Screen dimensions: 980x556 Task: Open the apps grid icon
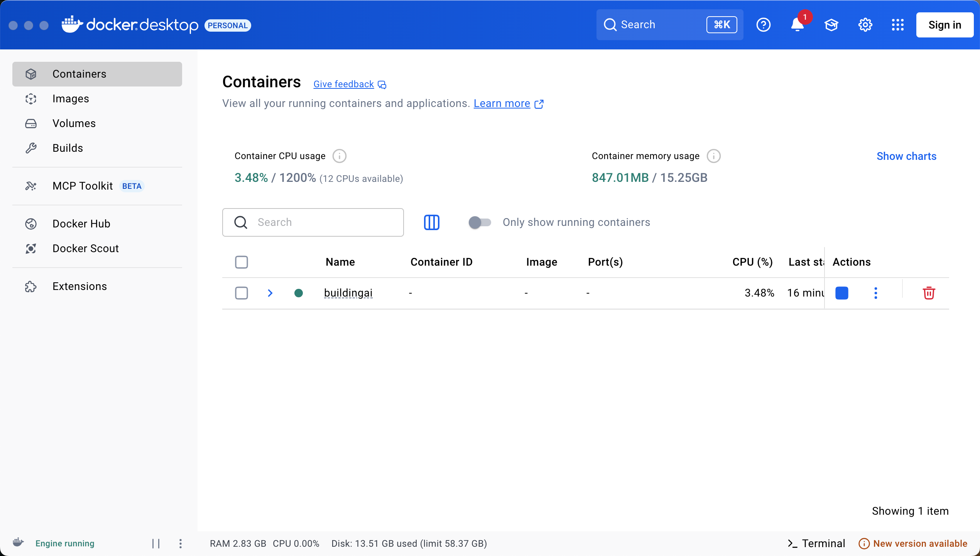click(897, 25)
